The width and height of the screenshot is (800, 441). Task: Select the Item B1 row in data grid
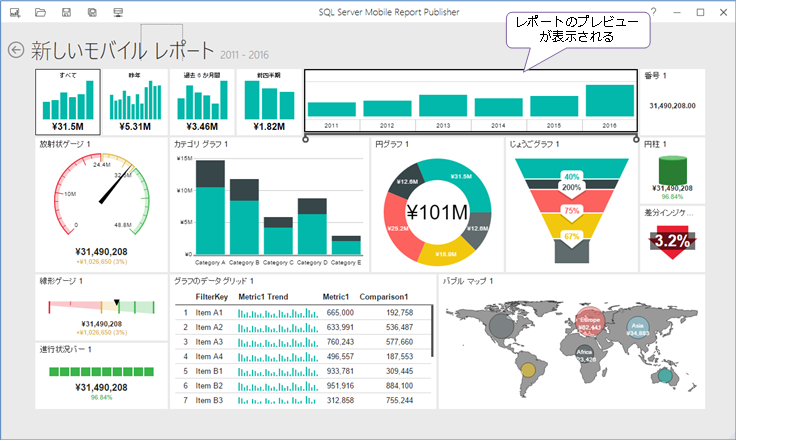point(303,371)
